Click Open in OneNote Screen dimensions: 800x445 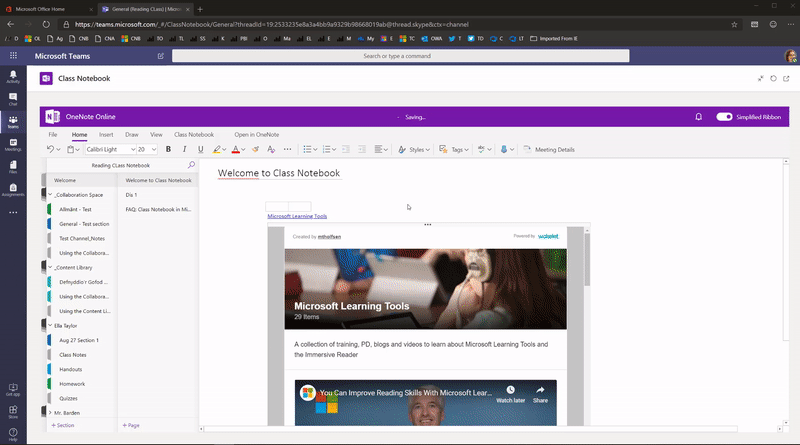tap(257, 135)
